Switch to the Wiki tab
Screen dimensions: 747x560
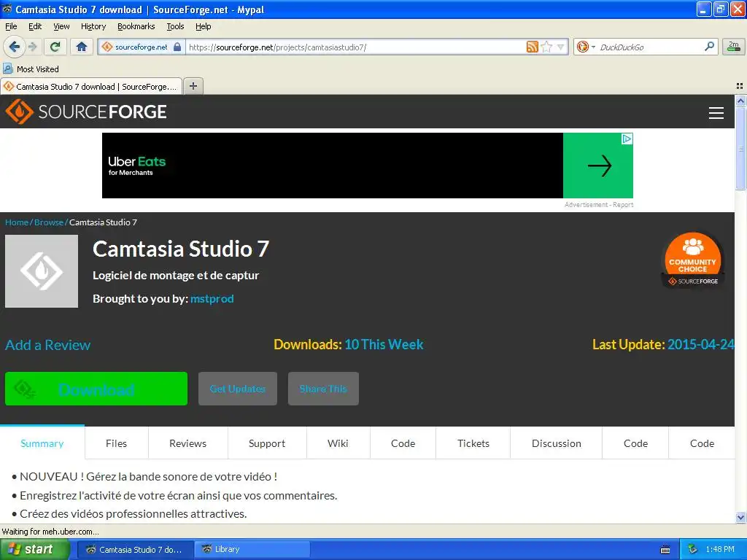[x=338, y=443]
